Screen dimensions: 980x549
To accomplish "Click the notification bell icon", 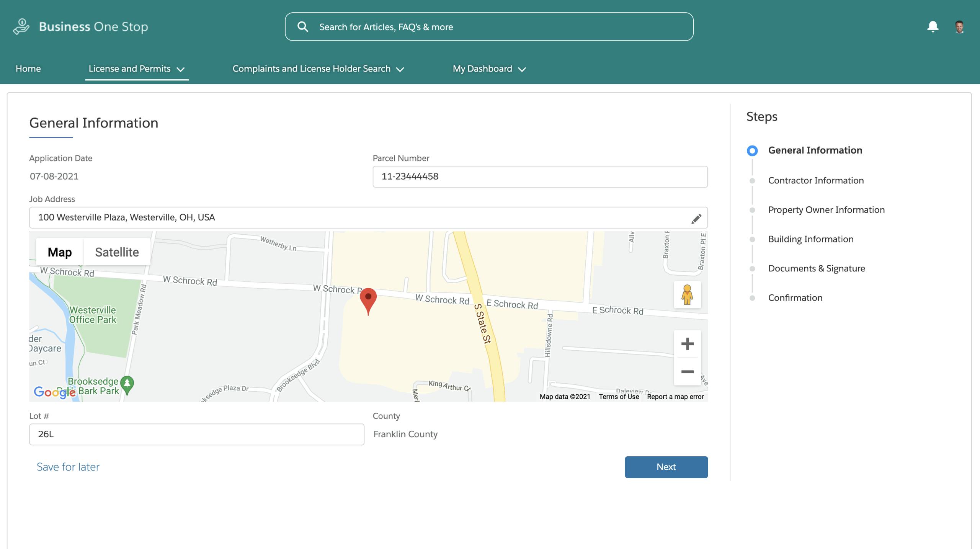I will pyautogui.click(x=933, y=27).
